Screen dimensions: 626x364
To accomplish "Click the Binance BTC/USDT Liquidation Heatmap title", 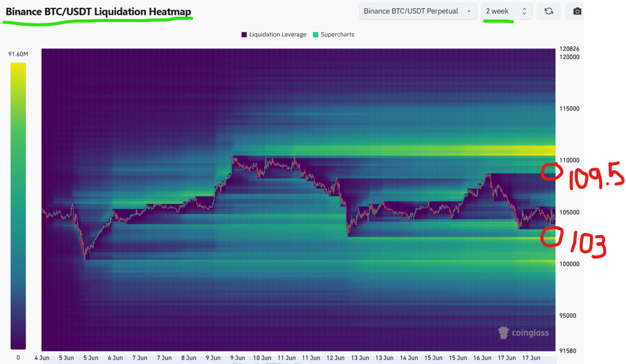I will (x=98, y=12).
